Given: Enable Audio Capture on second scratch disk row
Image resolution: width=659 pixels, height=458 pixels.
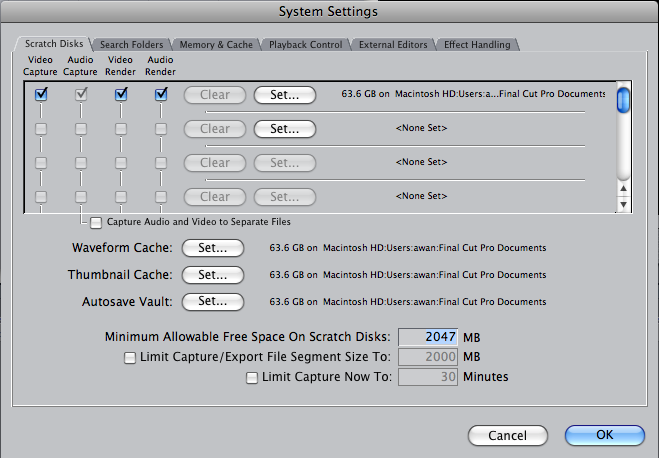Looking at the screenshot, I should coord(81,129).
